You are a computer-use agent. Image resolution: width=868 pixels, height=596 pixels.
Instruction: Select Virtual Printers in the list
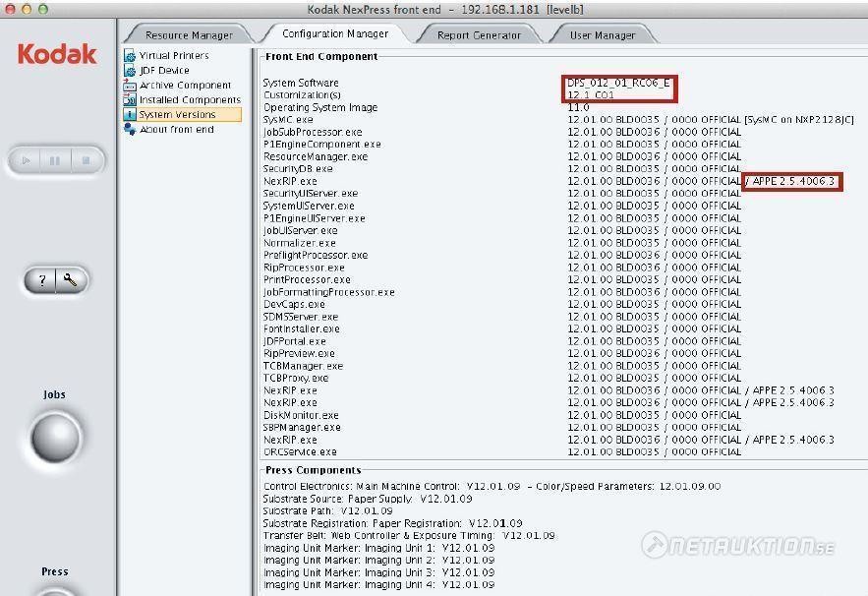click(174, 56)
